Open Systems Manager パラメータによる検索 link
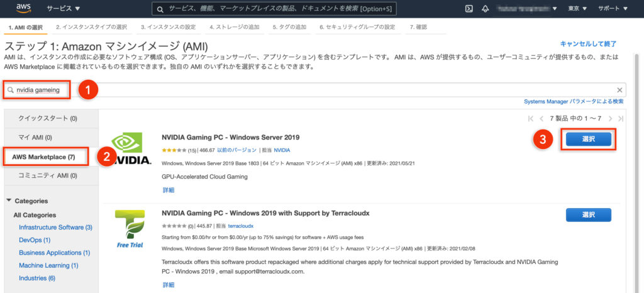The height and width of the screenshot is (293, 644). click(574, 101)
